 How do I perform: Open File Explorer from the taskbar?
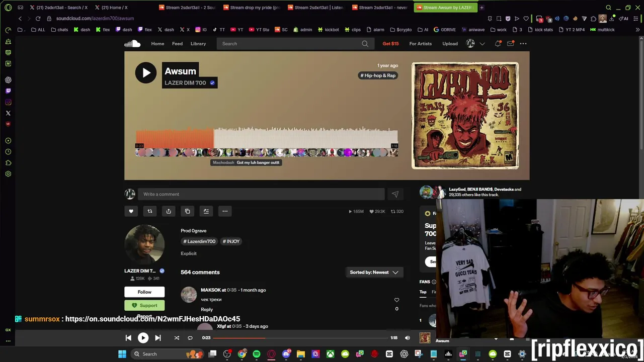coord(301,354)
